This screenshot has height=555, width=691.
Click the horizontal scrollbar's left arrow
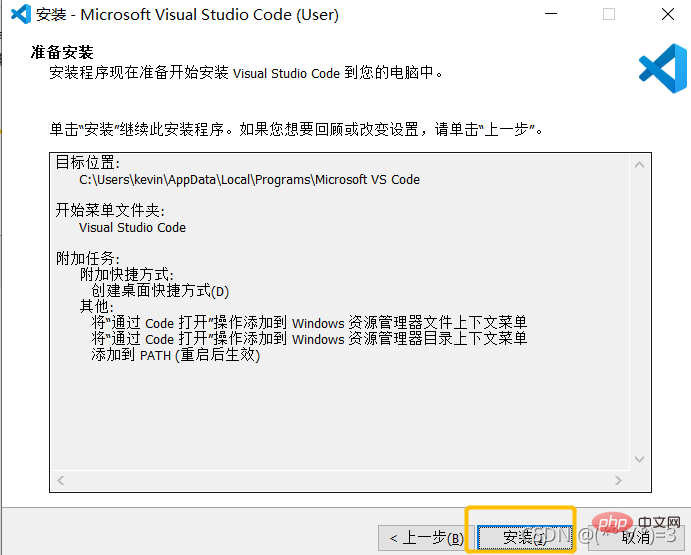click(61, 480)
